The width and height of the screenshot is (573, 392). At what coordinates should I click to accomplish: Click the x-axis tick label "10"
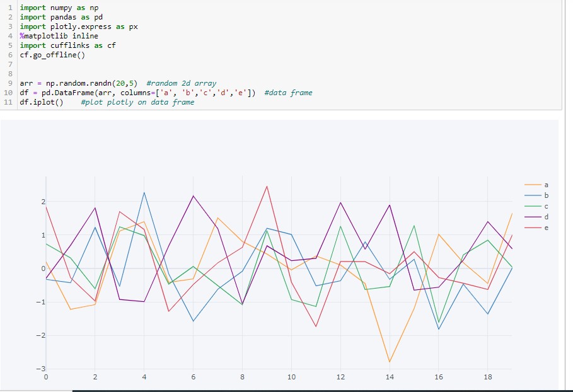coord(291,376)
